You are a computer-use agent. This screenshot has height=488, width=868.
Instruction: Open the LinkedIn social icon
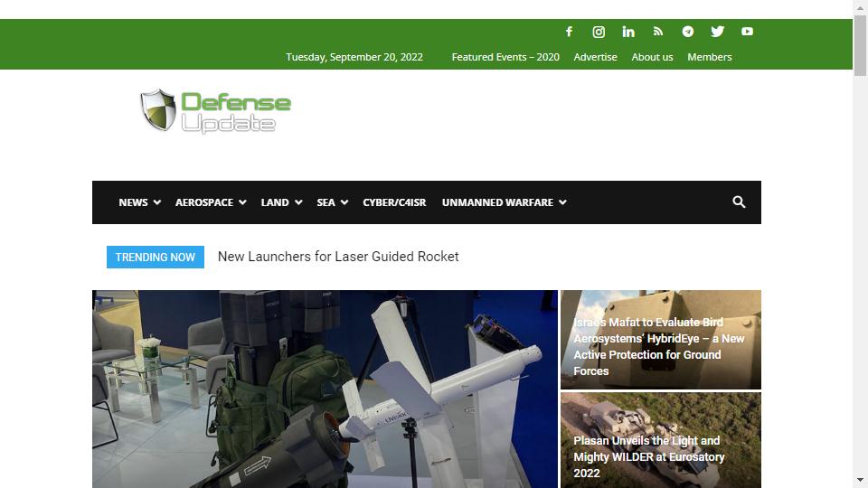[x=628, y=32]
